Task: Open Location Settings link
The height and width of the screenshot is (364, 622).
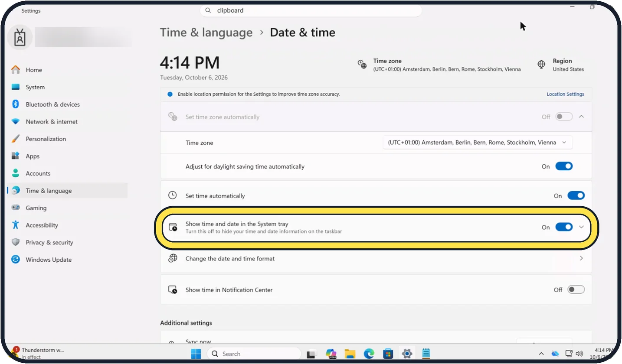Action: click(x=565, y=94)
